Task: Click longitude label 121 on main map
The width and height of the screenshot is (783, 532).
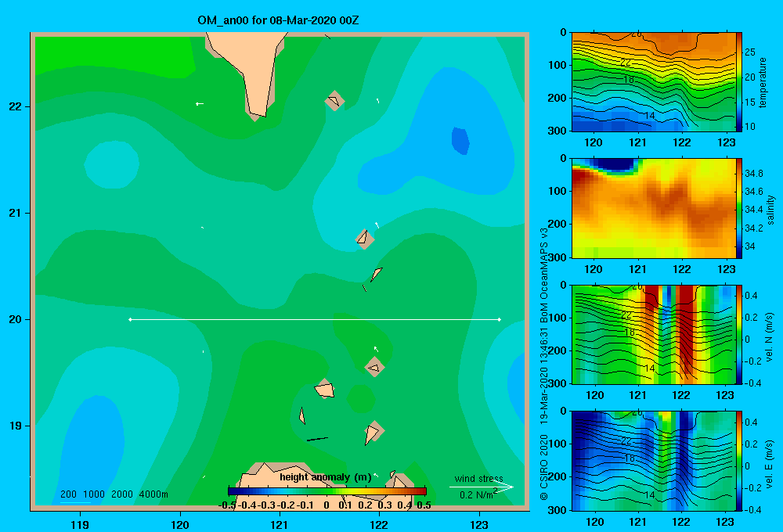Action: (280, 524)
